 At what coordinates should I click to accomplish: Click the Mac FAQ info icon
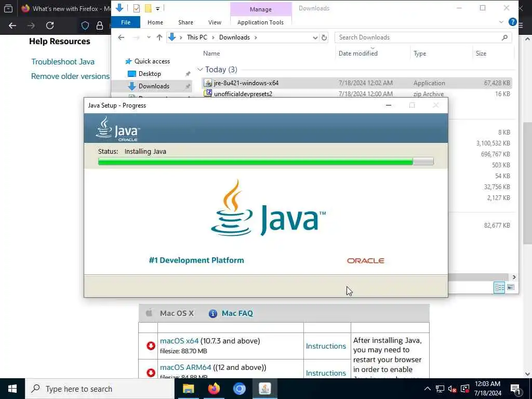(x=212, y=313)
